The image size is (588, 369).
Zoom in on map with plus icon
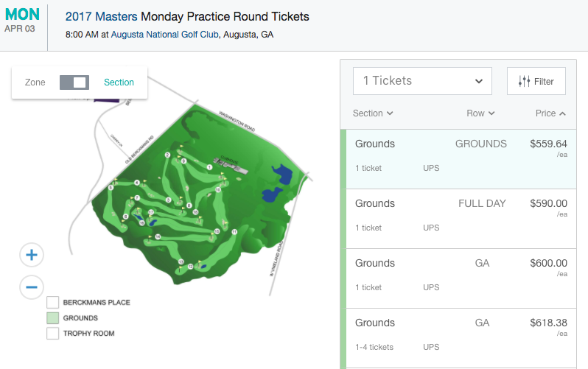click(32, 255)
